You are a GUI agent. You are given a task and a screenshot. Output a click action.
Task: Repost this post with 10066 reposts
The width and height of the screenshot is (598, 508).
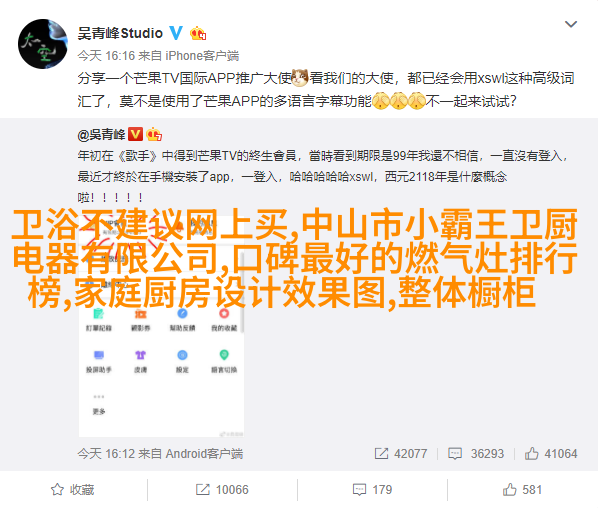point(222,489)
